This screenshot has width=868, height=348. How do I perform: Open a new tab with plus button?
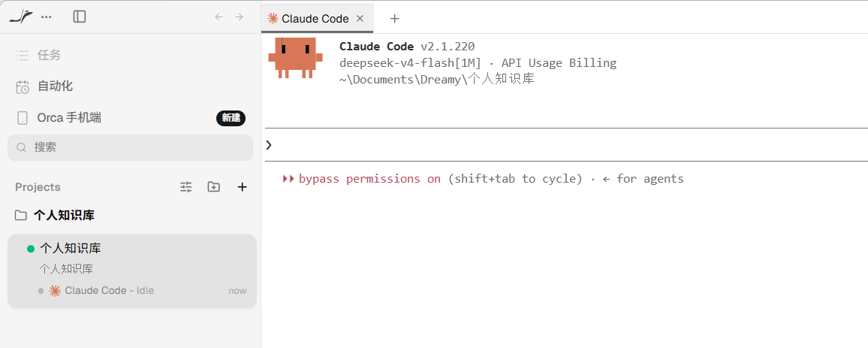(394, 18)
